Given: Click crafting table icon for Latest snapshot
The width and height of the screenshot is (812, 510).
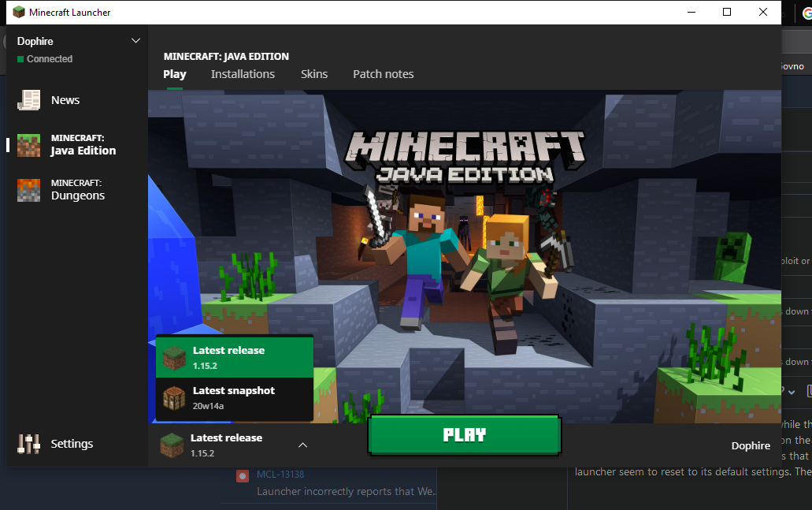Looking at the screenshot, I should (x=174, y=398).
